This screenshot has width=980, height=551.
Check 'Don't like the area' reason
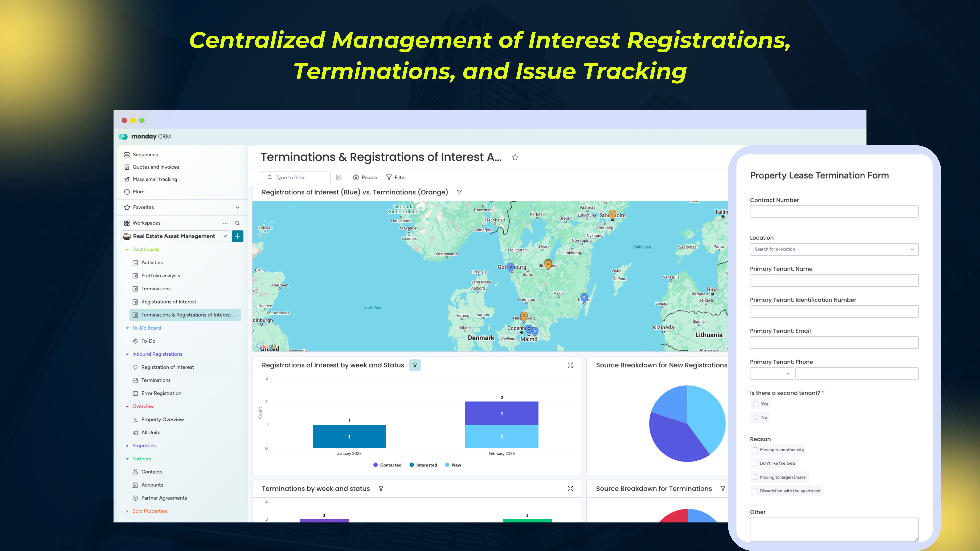(755, 463)
